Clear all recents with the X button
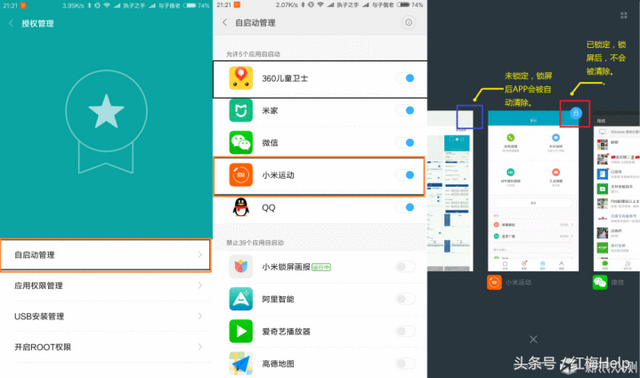Viewport: 640px width, 378px height. click(533, 339)
